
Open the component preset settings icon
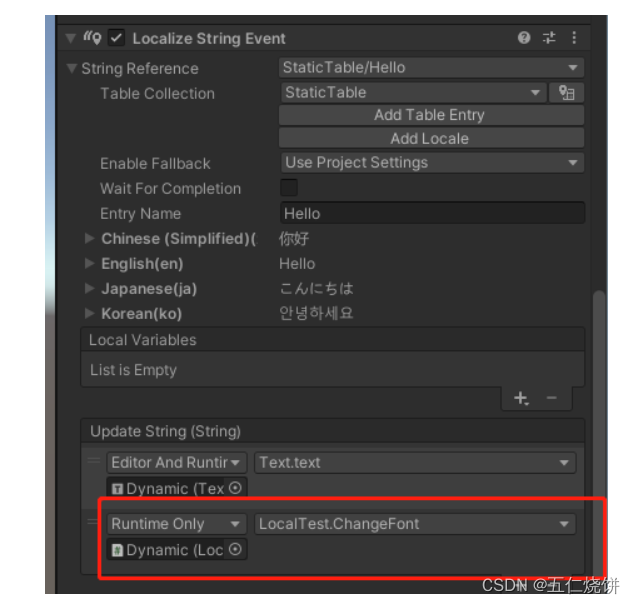point(549,38)
